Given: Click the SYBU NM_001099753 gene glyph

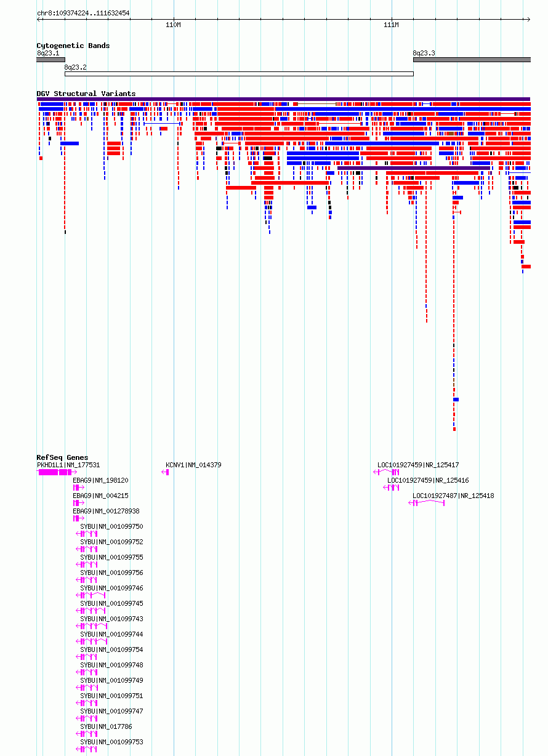Looking at the screenshot, I should (x=86, y=749).
